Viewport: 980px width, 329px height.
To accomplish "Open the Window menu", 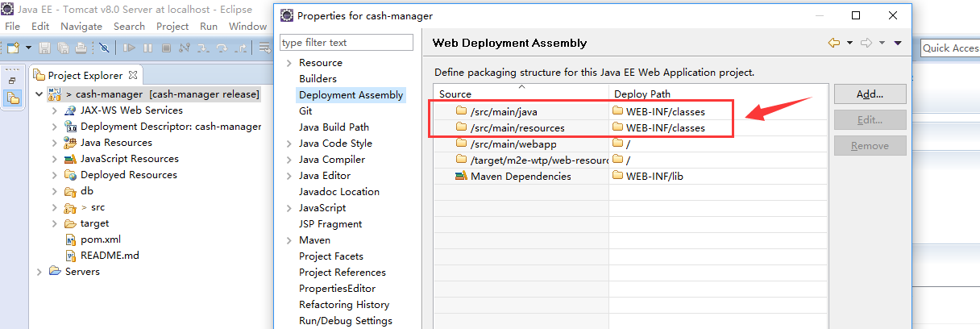I will (x=247, y=26).
